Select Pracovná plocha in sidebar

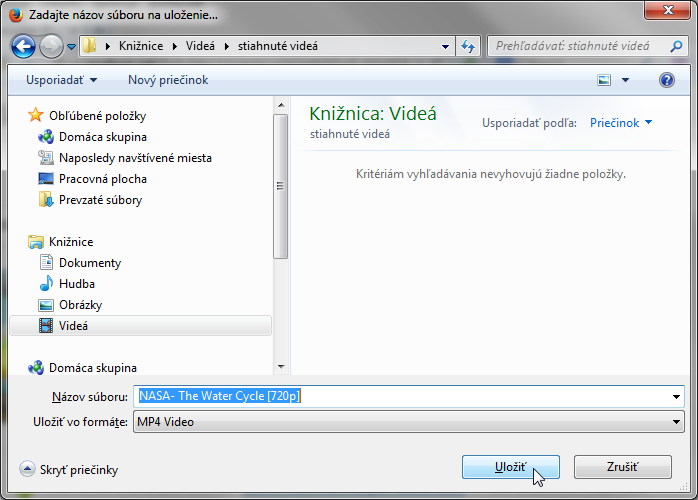pyautogui.click(x=103, y=179)
